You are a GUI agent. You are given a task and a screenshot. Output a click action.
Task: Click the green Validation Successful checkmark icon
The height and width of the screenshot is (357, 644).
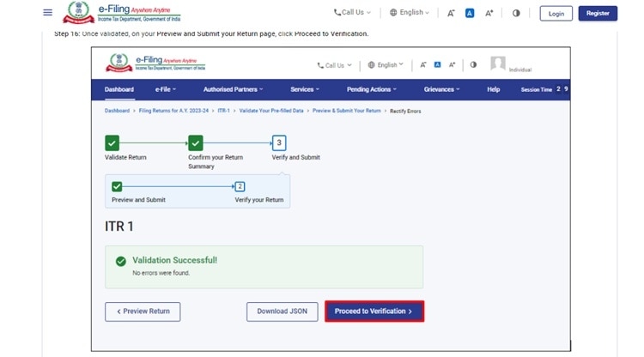[x=121, y=261]
